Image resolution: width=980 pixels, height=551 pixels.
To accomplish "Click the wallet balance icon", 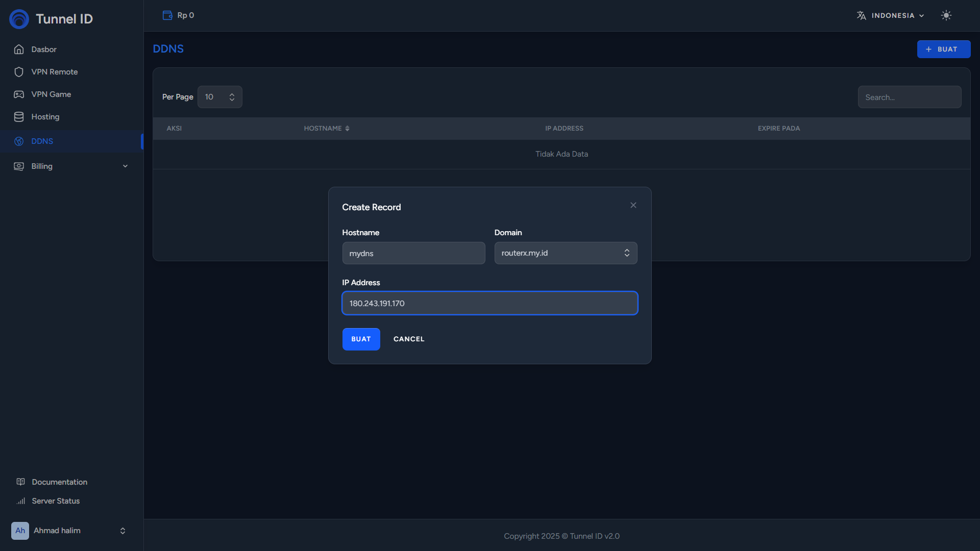I will 167,15.
